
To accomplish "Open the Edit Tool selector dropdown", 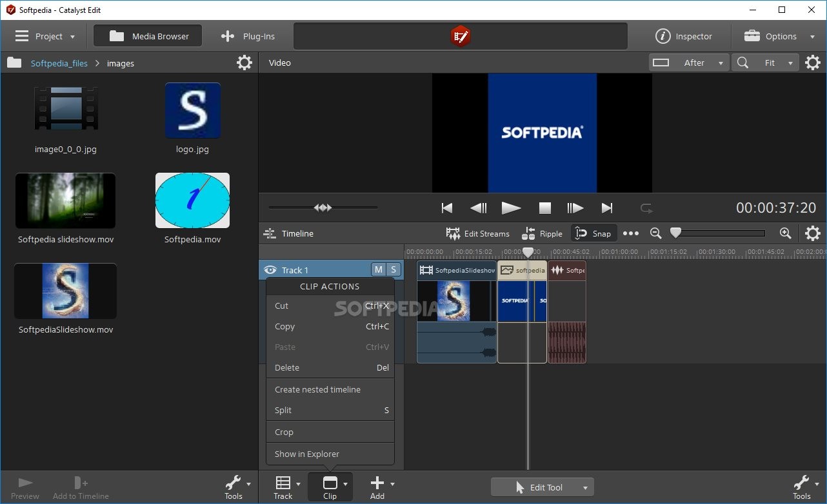I will [543, 487].
